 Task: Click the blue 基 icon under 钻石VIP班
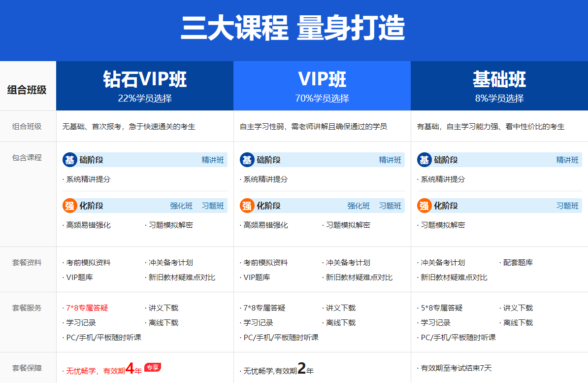[x=70, y=160]
